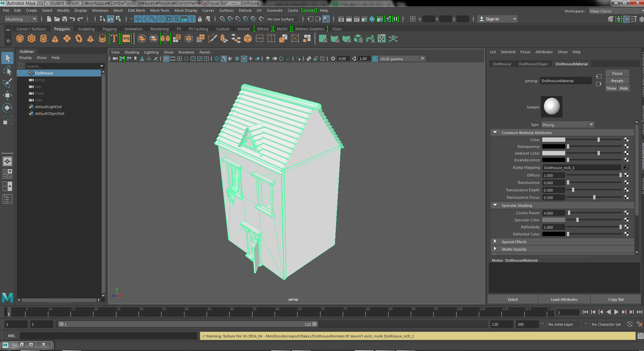Viewport: 644px width, 351px height.
Task: Switch to the Rigging shelf tab
Action: 109,29
